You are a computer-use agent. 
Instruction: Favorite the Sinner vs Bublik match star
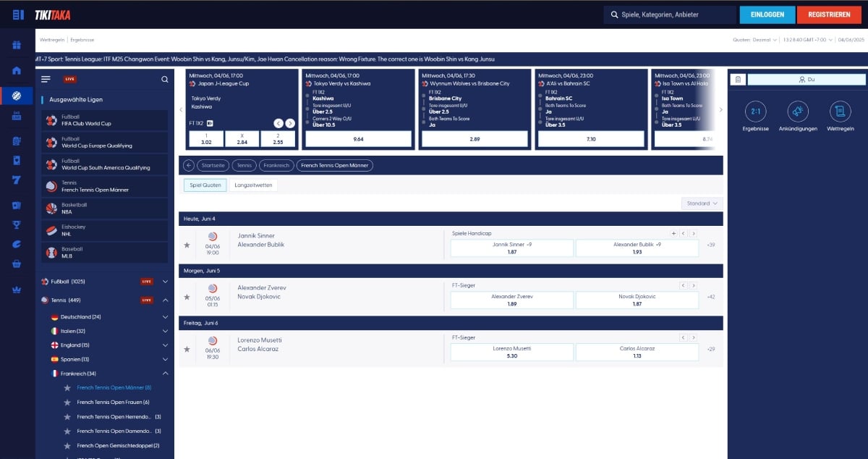[x=187, y=245]
